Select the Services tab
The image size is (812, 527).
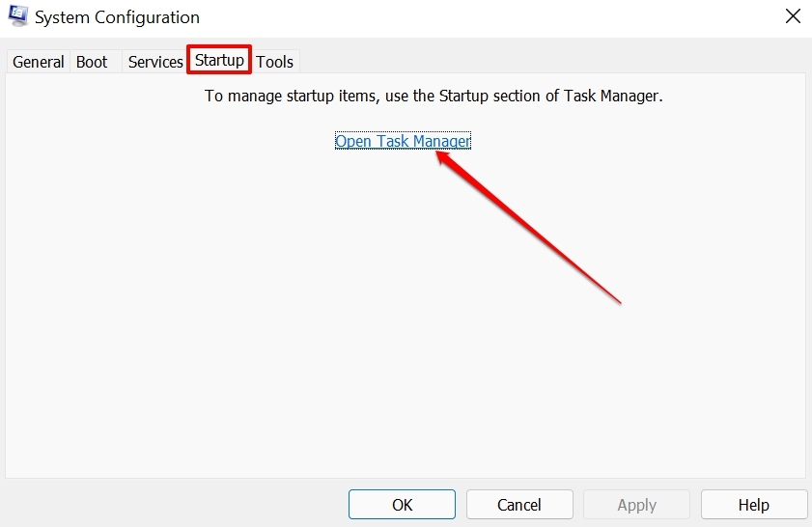pos(155,62)
